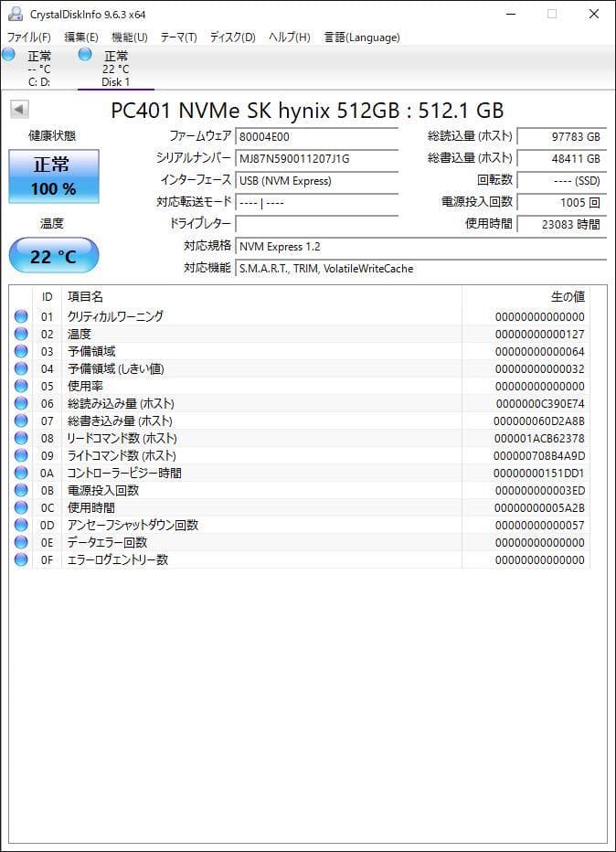616x852 pixels.
Task: Click status icon for エラーログエントリー数 row
Action: point(21,559)
